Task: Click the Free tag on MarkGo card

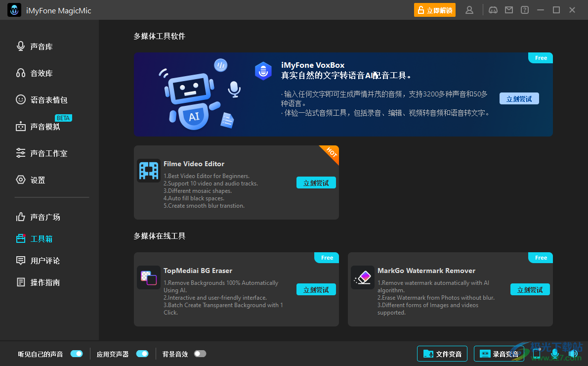Action: (x=541, y=258)
